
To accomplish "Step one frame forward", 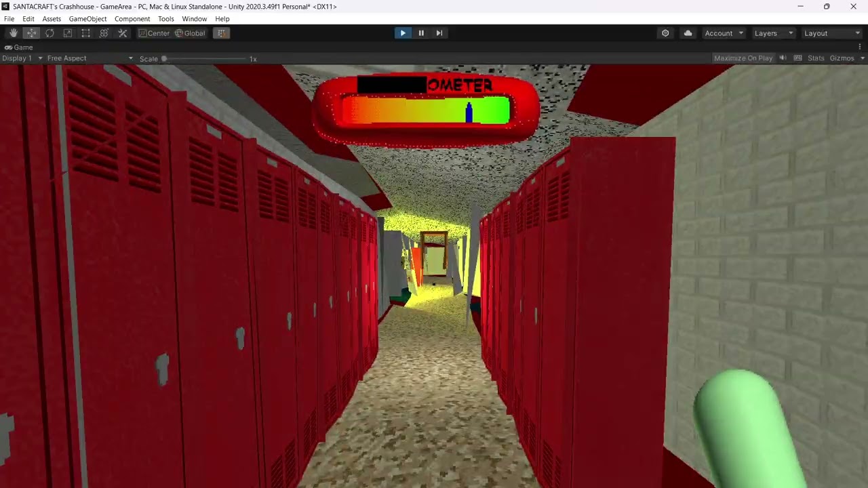I will (439, 33).
